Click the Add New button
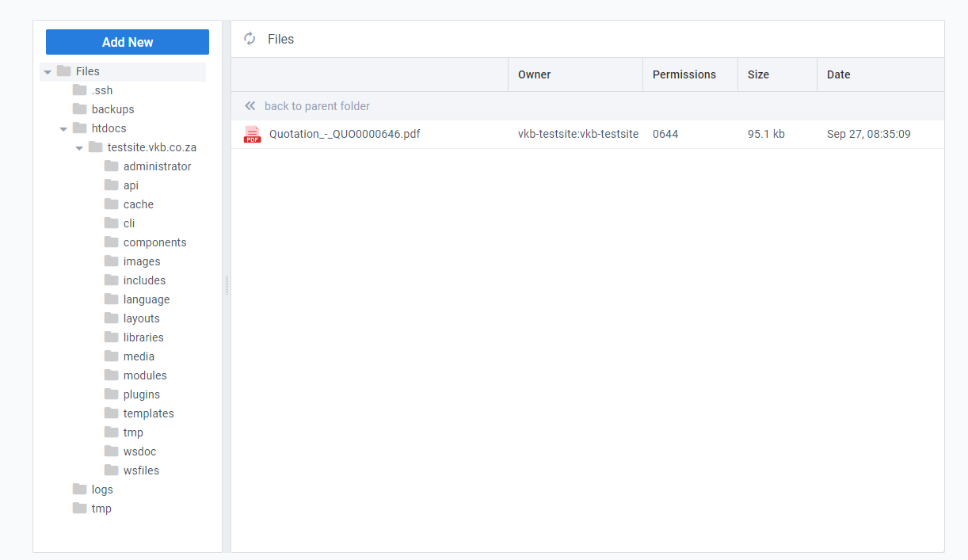This screenshot has width=968, height=560. [127, 41]
